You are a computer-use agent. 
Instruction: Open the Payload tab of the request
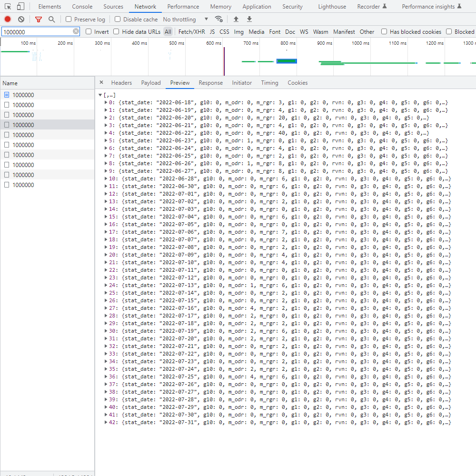pyautogui.click(x=151, y=82)
